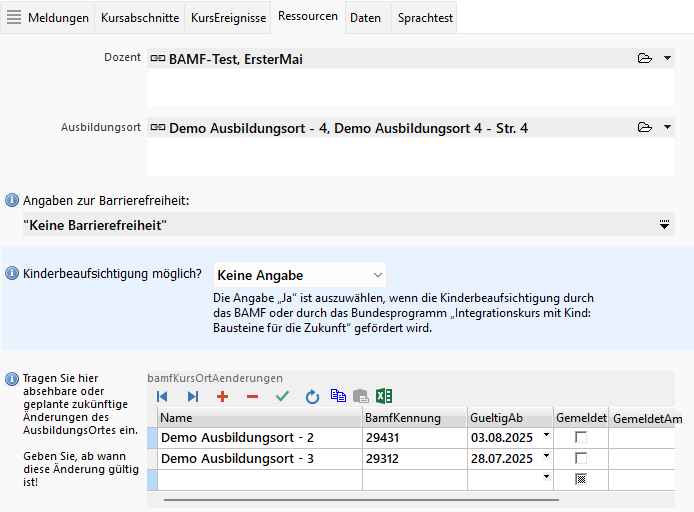Viewport: 694px width, 512px height.
Task: Toggle Gemeldet checkbox in the empty row
Action: (x=581, y=480)
